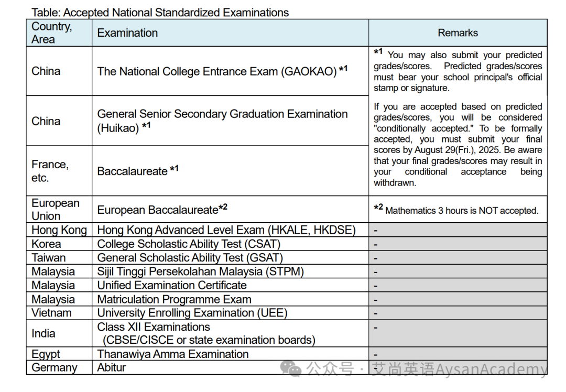Click the 'Baccalaureate *1' examination cell
The width and height of the screenshot is (566, 392).
(230, 171)
